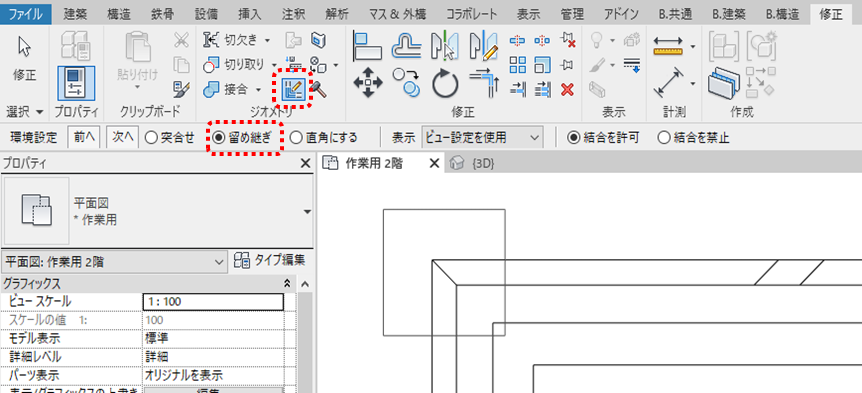Activate the Move tool
862x393 pixels.
point(367,83)
